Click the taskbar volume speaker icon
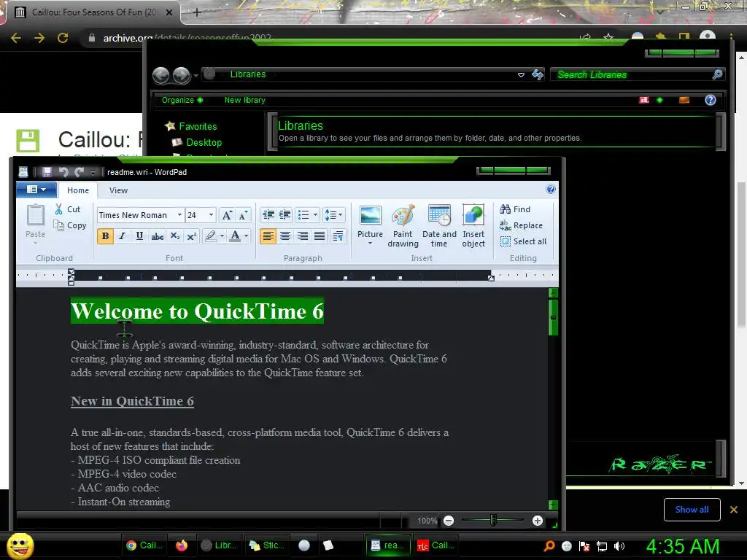The width and height of the screenshot is (747, 560). coord(619,546)
